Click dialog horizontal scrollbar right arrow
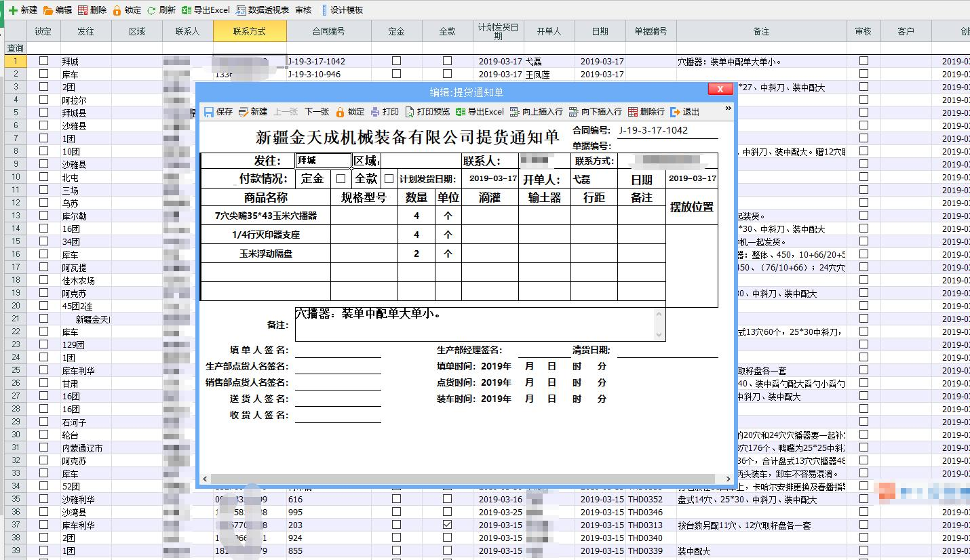 (x=728, y=479)
